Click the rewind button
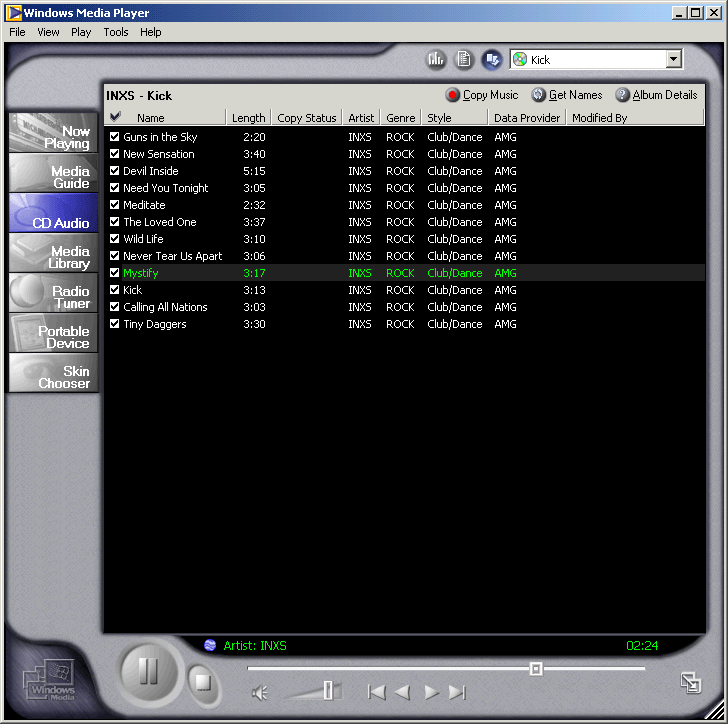Image resolution: width=728 pixels, height=724 pixels. click(403, 693)
